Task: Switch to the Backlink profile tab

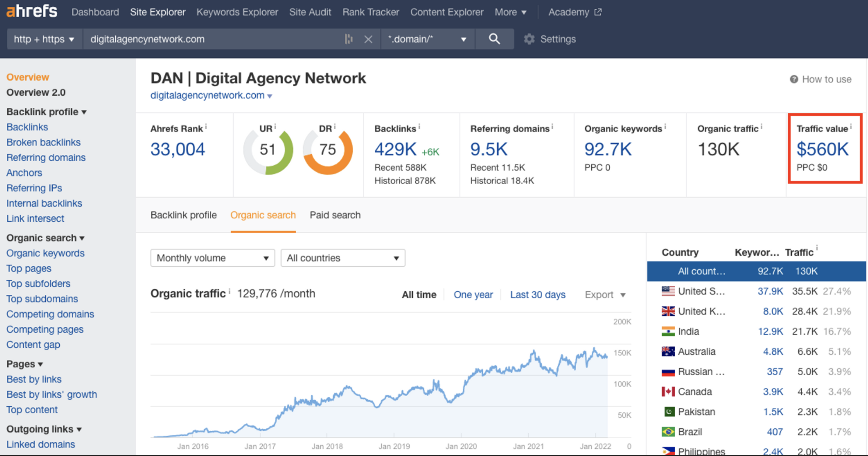Action: click(183, 215)
